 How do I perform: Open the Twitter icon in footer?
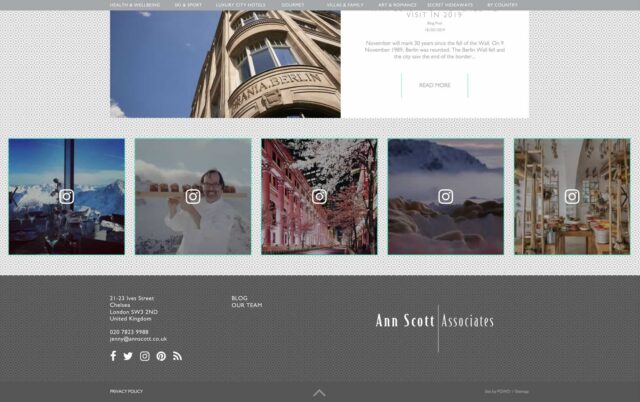128,356
